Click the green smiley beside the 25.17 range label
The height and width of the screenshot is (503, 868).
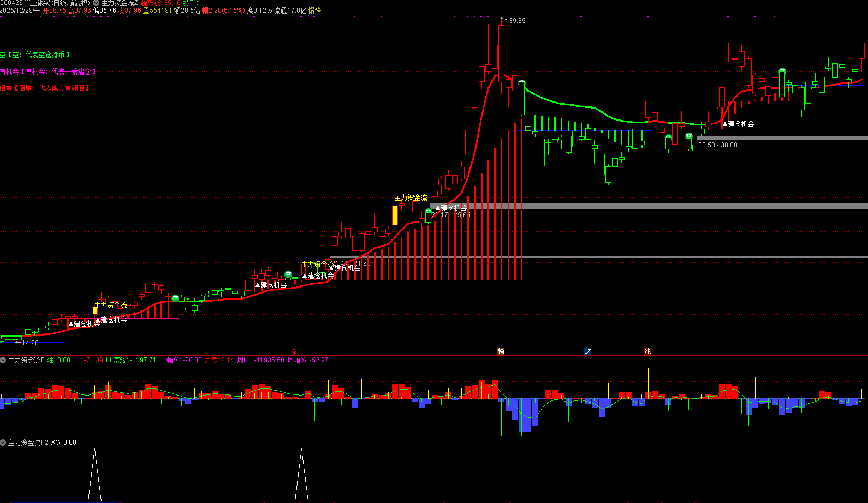pyautogui.click(x=429, y=211)
